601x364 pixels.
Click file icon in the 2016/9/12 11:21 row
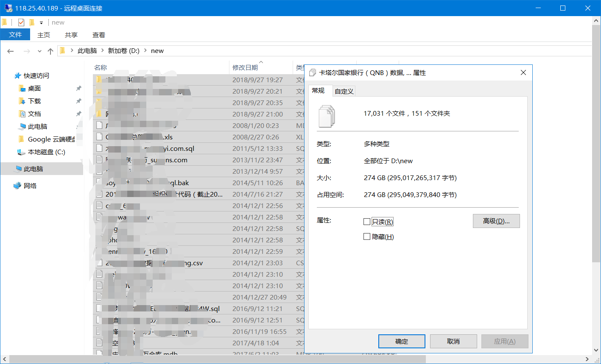point(99,308)
